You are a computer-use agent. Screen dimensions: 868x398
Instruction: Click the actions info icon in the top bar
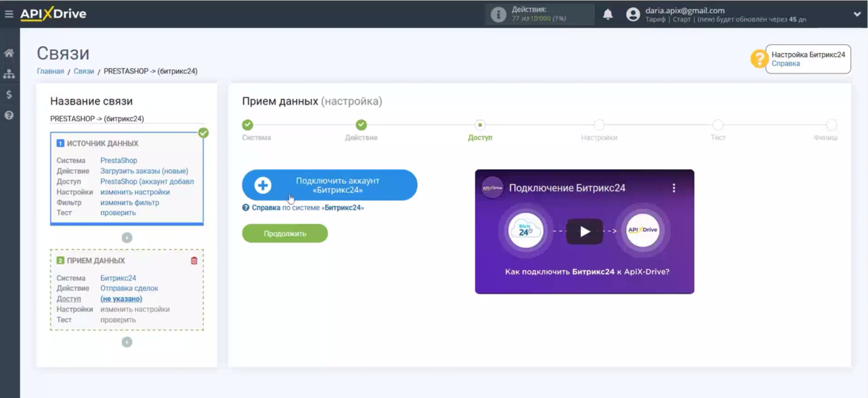coord(498,15)
